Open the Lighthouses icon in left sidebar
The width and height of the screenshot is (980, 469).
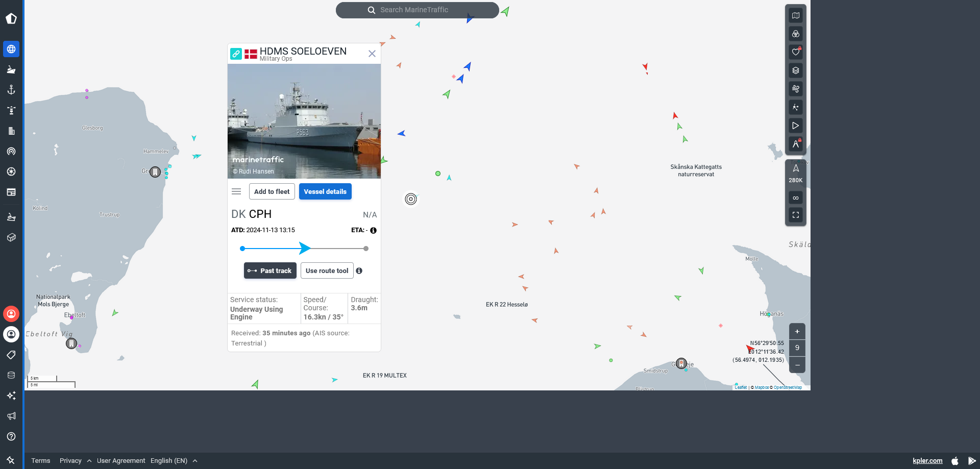pyautogui.click(x=11, y=110)
